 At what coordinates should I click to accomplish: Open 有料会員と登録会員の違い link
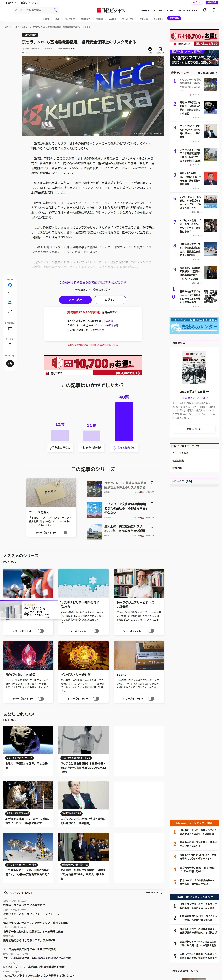93,345
